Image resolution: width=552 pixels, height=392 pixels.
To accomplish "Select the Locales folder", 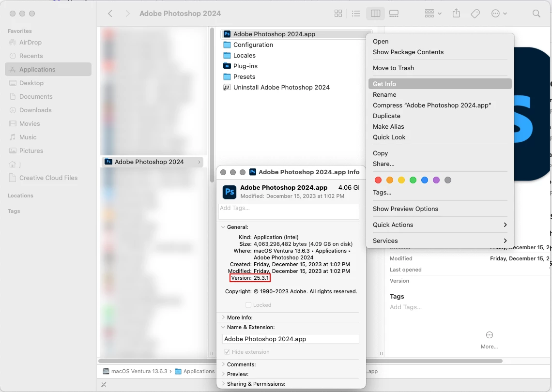I will [x=296, y=55].
